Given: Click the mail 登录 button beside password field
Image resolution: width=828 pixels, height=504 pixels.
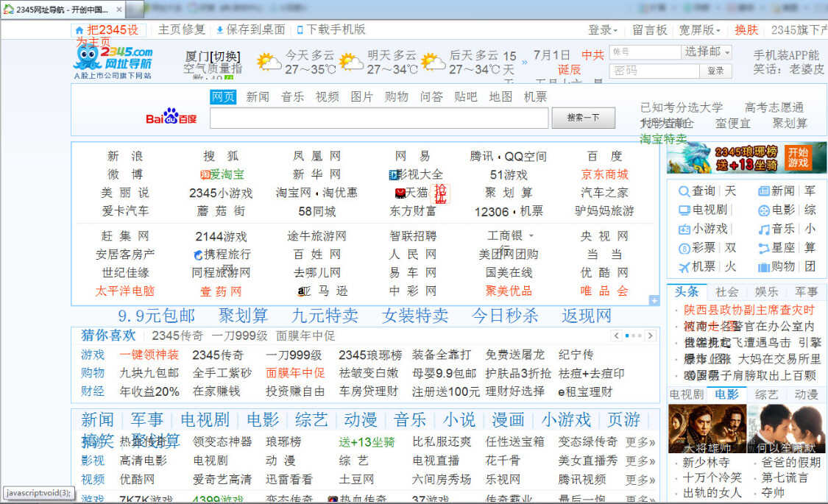Looking at the screenshot, I should click(715, 71).
